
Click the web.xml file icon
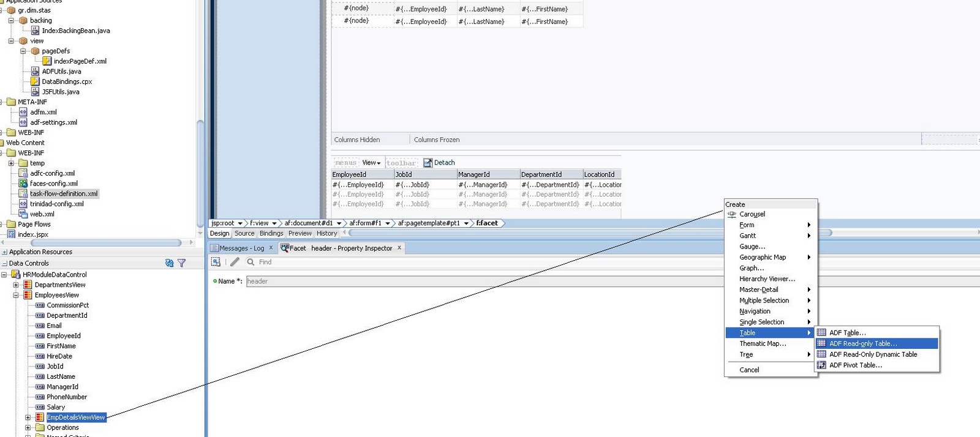[23, 214]
